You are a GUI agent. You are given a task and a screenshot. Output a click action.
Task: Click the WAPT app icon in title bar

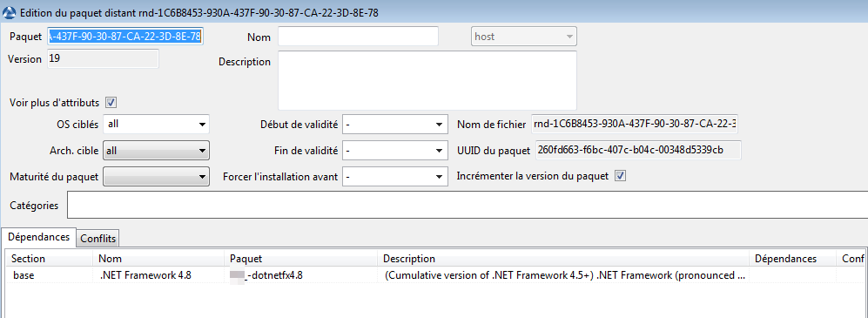[9, 12]
